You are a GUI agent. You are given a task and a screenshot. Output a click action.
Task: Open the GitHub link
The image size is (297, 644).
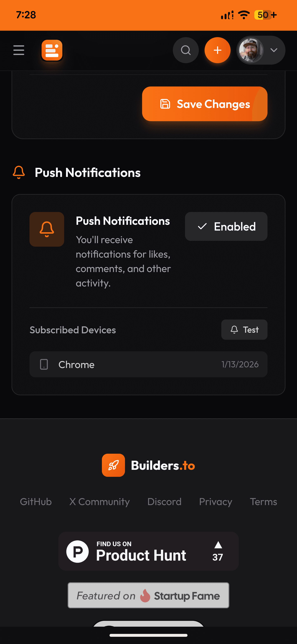click(36, 502)
